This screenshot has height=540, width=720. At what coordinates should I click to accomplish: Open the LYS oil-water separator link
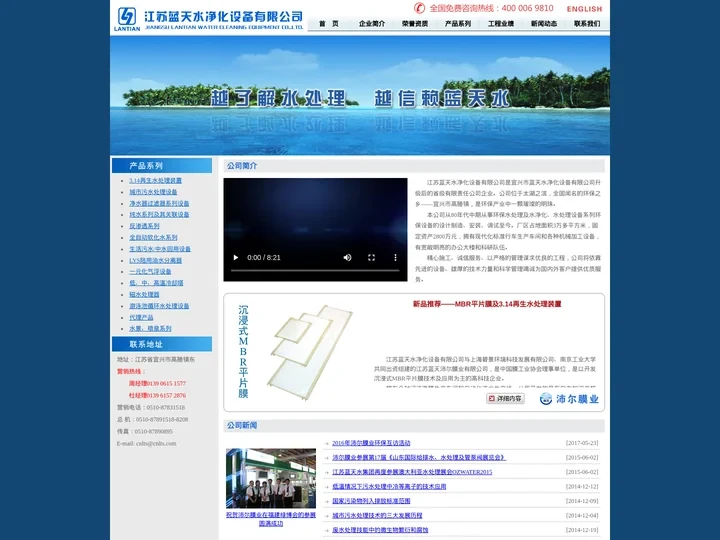[155, 260]
